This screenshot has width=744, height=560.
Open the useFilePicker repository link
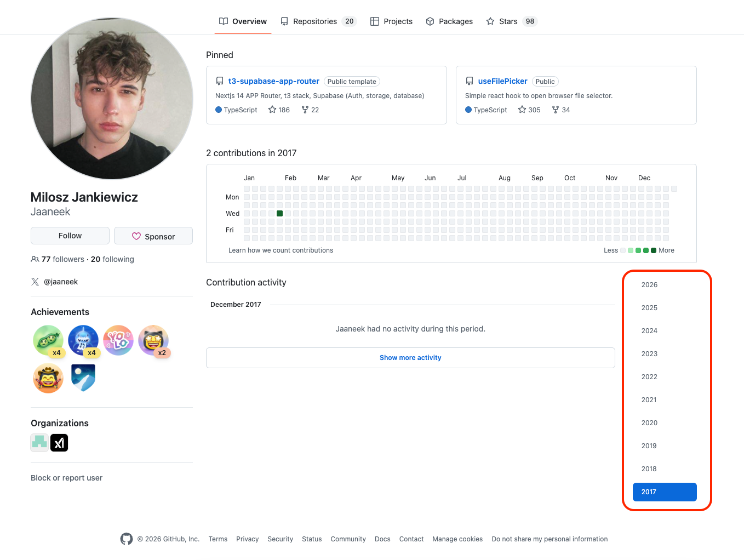[x=502, y=81]
